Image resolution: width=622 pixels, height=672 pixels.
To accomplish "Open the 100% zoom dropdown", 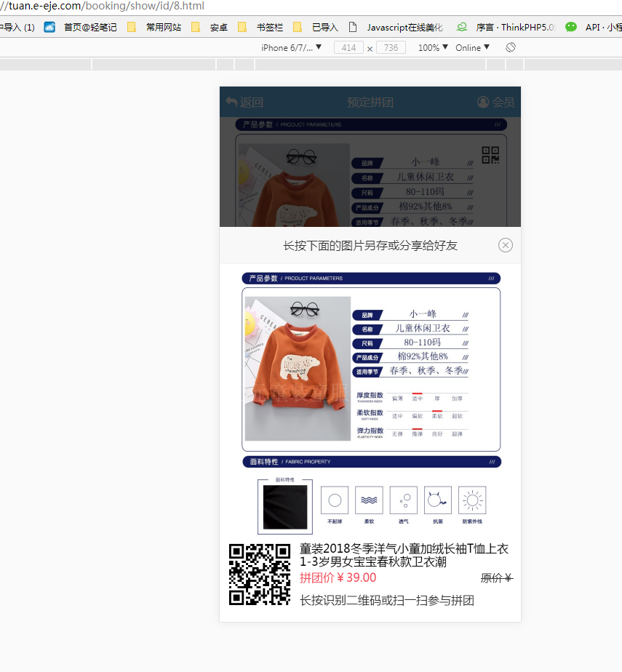I will coord(433,47).
